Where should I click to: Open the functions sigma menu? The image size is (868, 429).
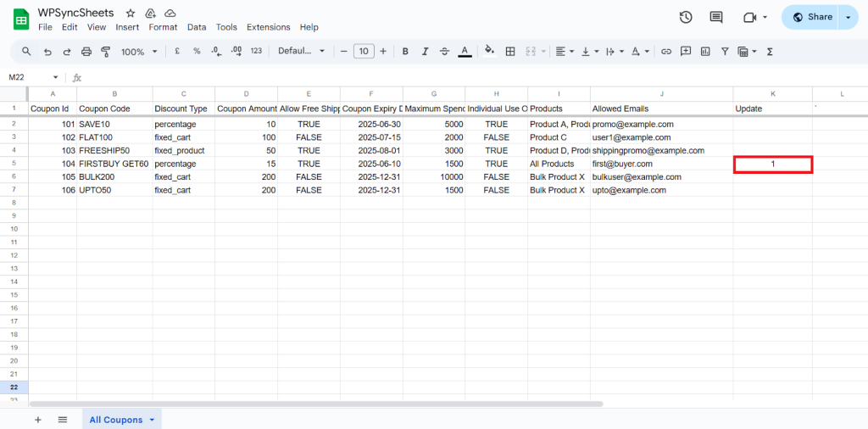tap(770, 52)
